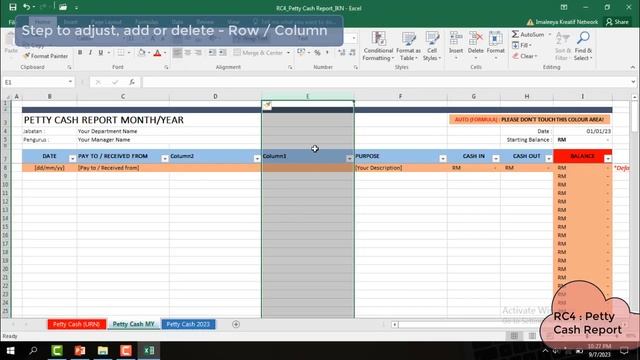Toggle Underline formatting

coord(100,53)
